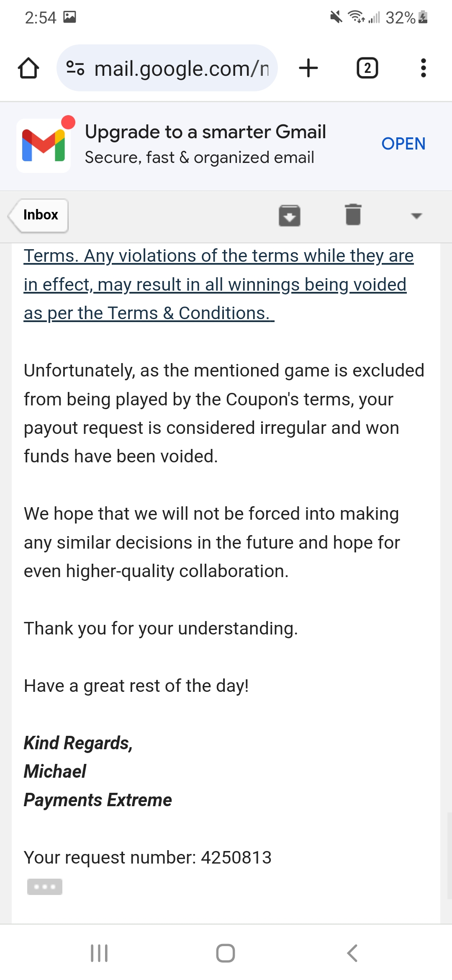Show trimmed content with ellipsis button
Image resolution: width=452 pixels, height=980 pixels.
(45, 887)
